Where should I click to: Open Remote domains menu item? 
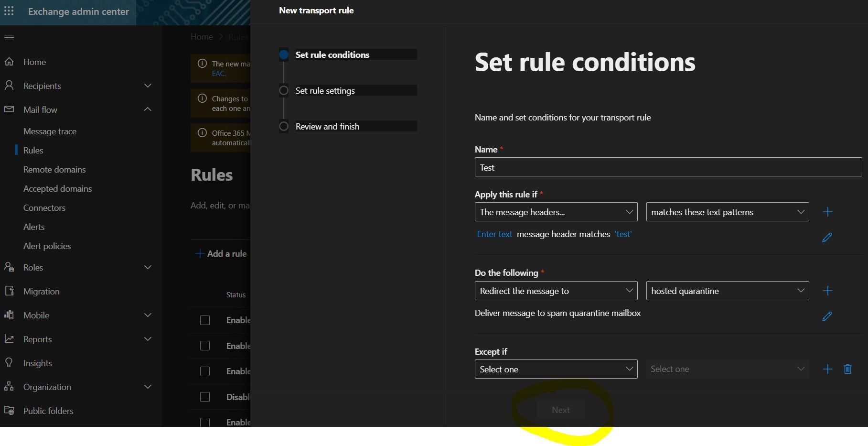coord(54,169)
